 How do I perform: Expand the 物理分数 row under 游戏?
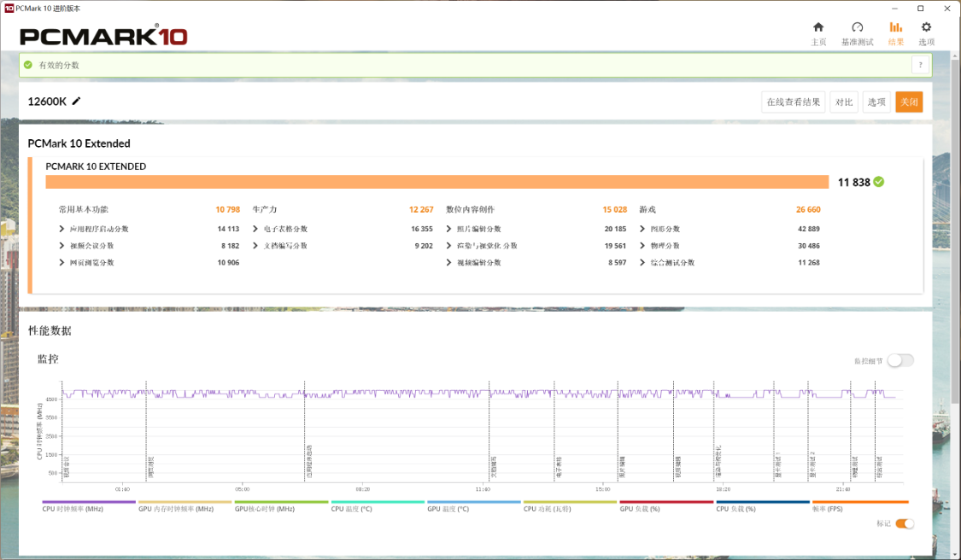642,246
